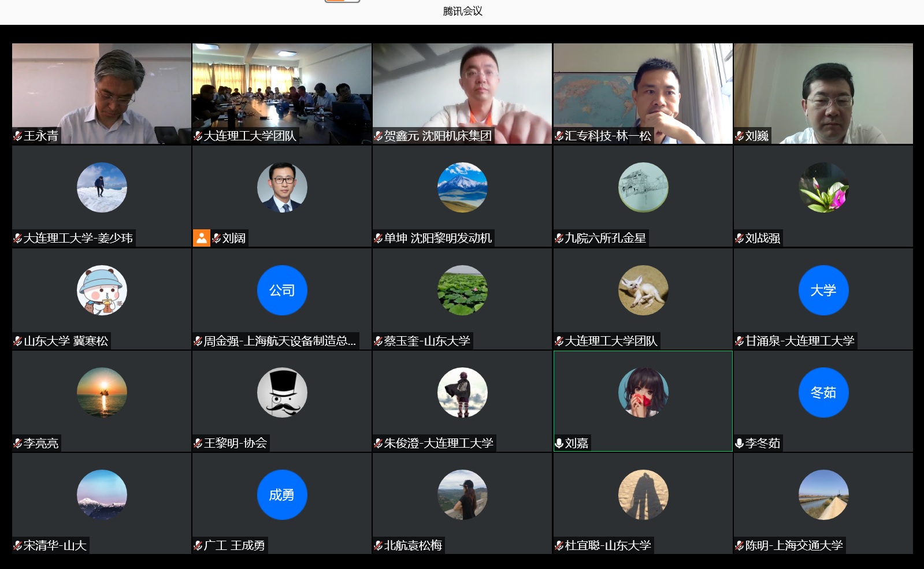Viewport: 924px width, 569px height.
Task: Click the muted mic icon of 宋清华-山大
Action: point(18,546)
